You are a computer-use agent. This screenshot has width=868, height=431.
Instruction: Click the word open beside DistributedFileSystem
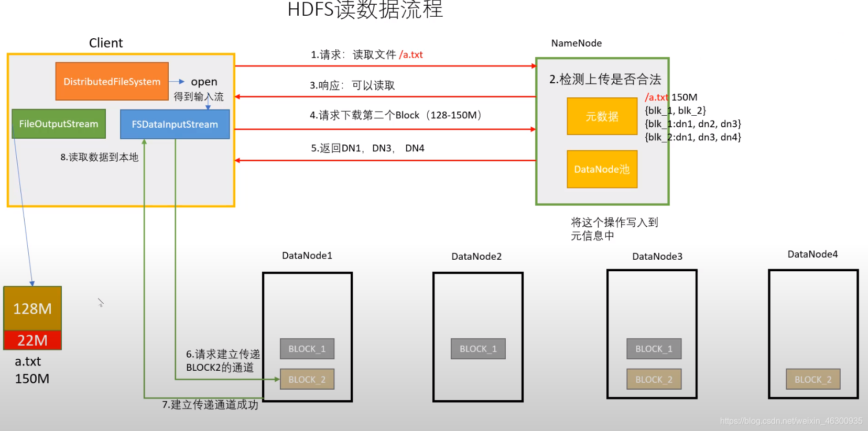[204, 82]
